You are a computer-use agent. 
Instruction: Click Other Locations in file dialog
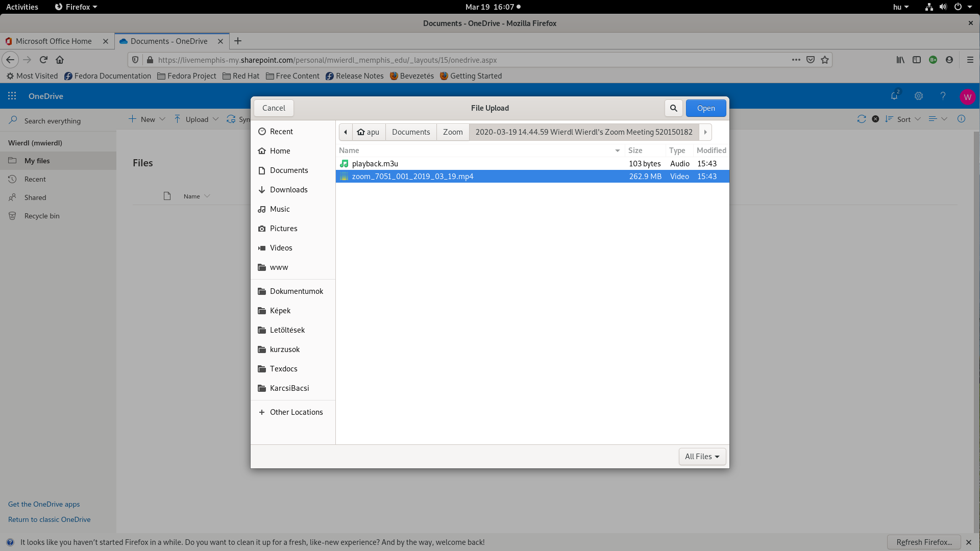[x=293, y=412]
